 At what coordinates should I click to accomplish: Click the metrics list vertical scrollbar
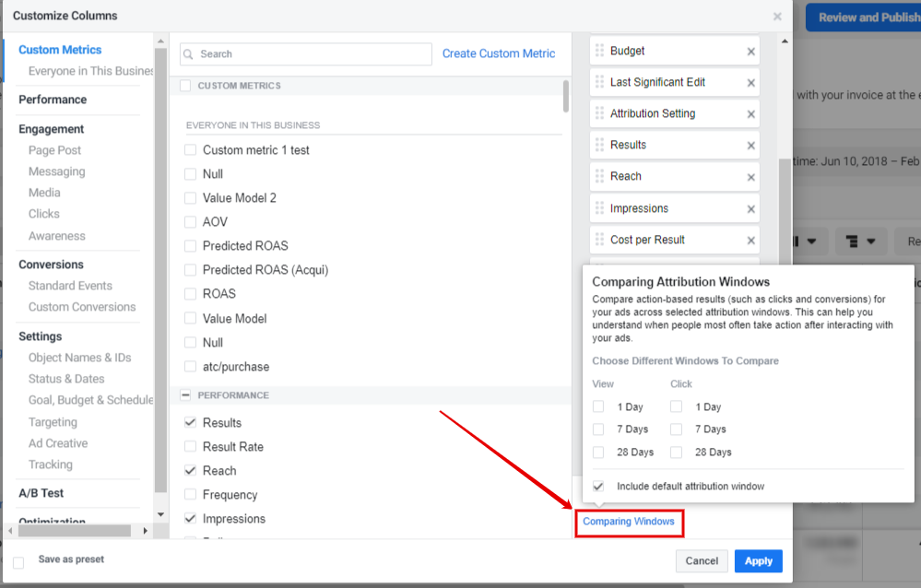[566, 97]
